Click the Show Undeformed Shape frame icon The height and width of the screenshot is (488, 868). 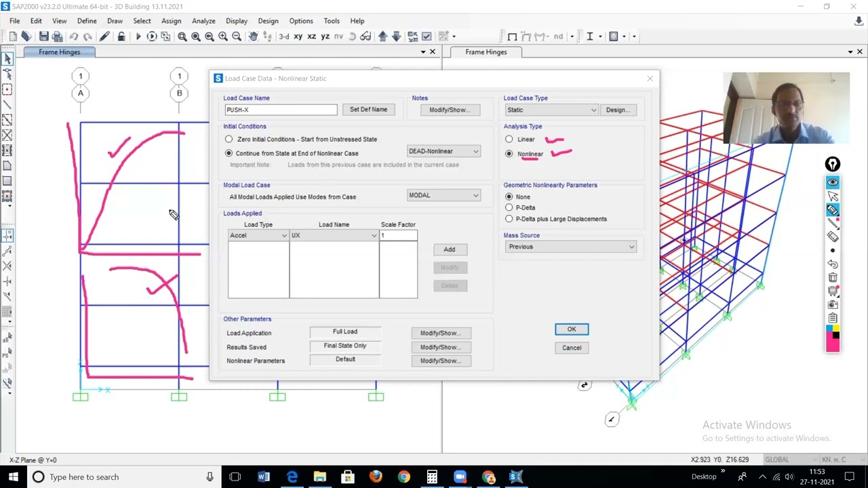coord(512,37)
